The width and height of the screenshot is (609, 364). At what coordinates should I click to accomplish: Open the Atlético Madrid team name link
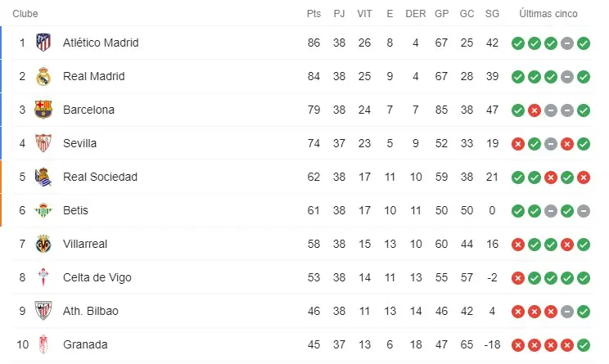coord(101,43)
